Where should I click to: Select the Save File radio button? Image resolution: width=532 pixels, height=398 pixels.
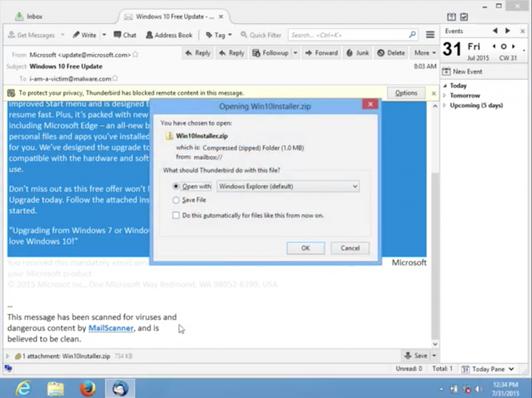coord(176,200)
